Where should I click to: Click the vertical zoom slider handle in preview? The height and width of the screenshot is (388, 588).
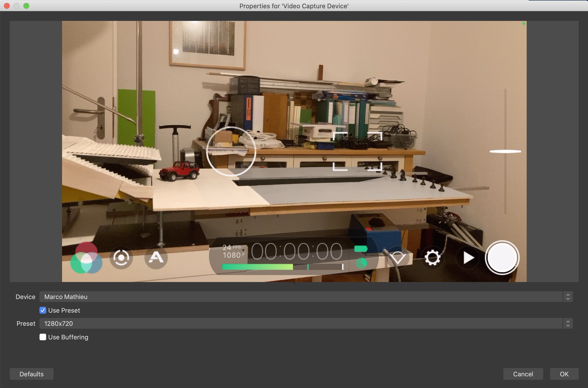505,151
